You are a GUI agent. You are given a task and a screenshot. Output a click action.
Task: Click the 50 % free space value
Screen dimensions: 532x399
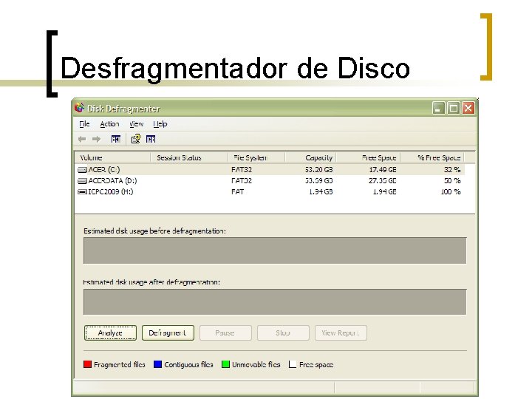click(452, 181)
